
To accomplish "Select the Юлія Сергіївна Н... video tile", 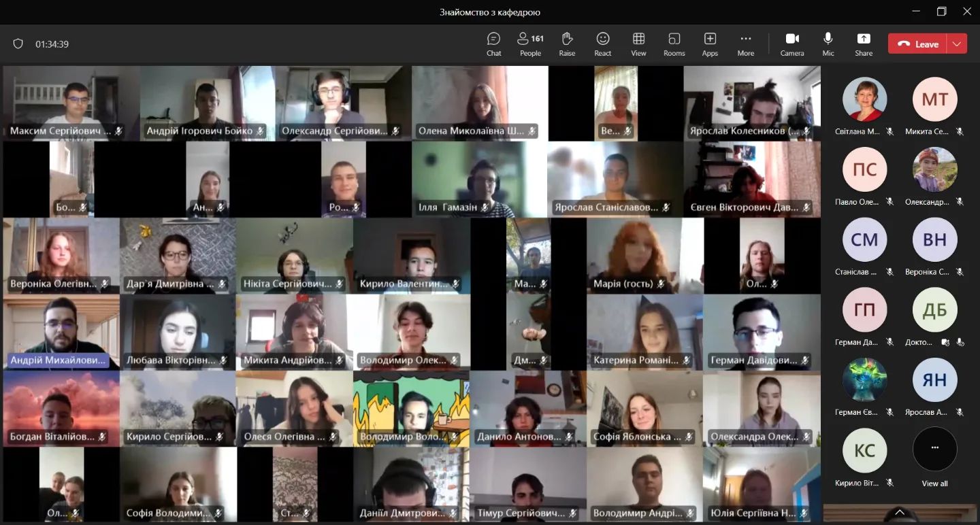I will point(762,484).
